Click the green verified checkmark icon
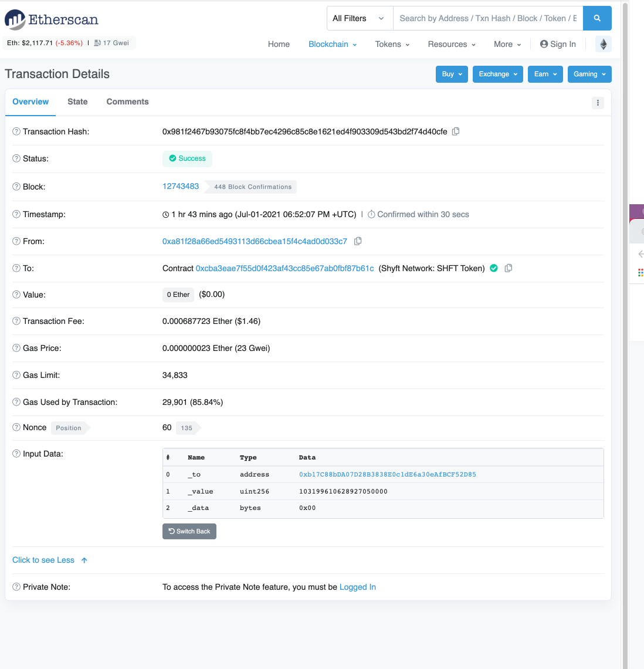 pyautogui.click(x=494, y=268)
